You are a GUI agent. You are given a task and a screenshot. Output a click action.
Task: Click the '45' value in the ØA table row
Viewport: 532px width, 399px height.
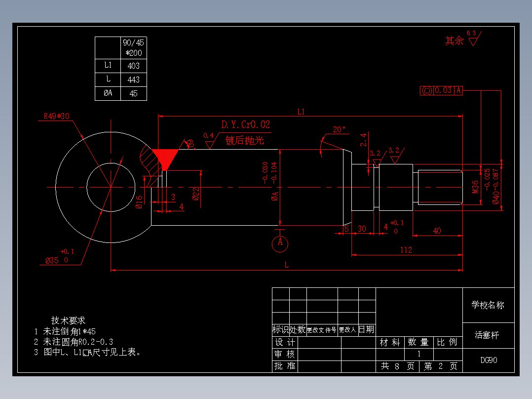pyautogui.click(x=134, y=94)
